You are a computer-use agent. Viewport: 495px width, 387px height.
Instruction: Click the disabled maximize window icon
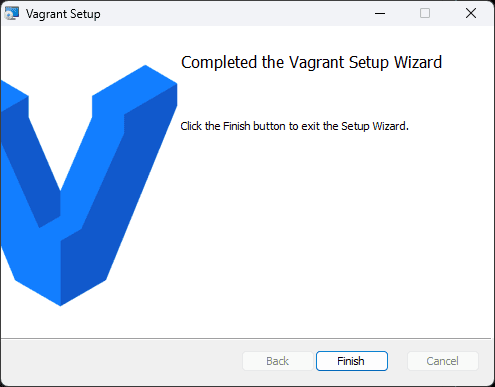click(425, 13)
